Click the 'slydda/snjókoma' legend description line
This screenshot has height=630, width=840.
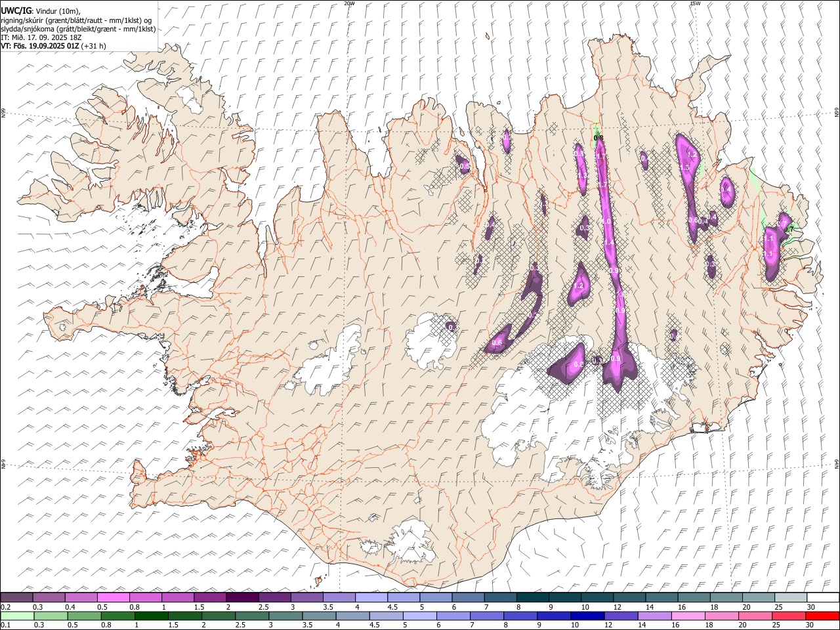click(x=78, y=29)
